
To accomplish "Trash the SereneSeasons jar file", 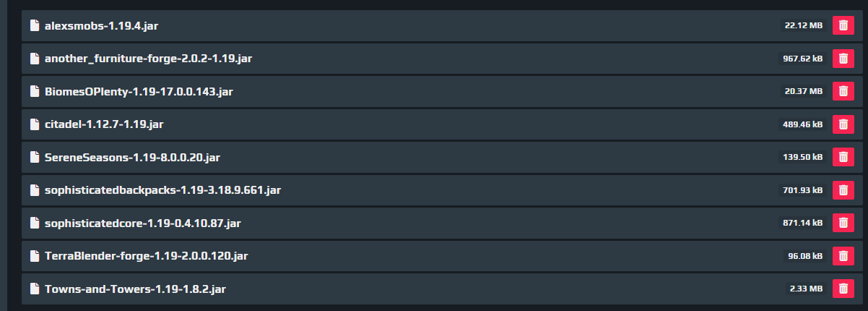I will pyautogui.click(x=843, y=157).
